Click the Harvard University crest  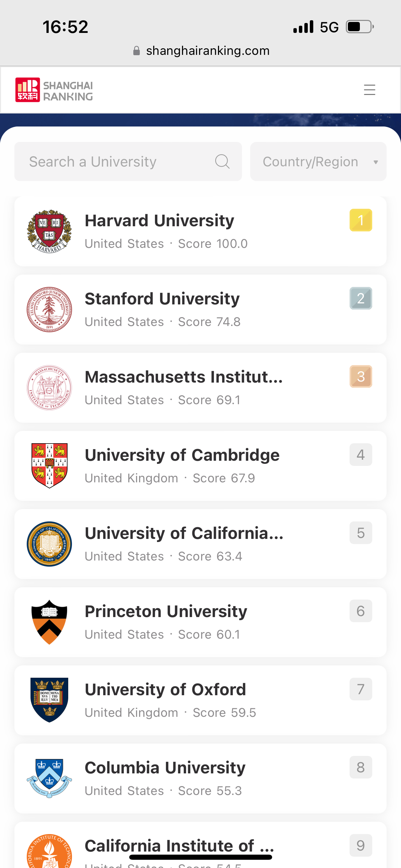49,231
